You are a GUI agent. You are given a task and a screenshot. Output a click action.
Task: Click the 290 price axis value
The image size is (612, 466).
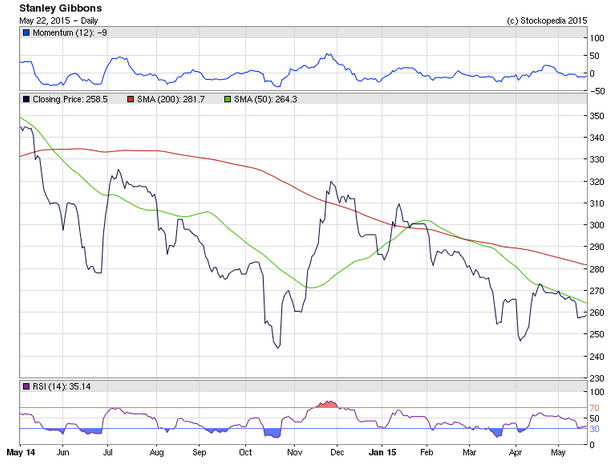coord(597,247)
